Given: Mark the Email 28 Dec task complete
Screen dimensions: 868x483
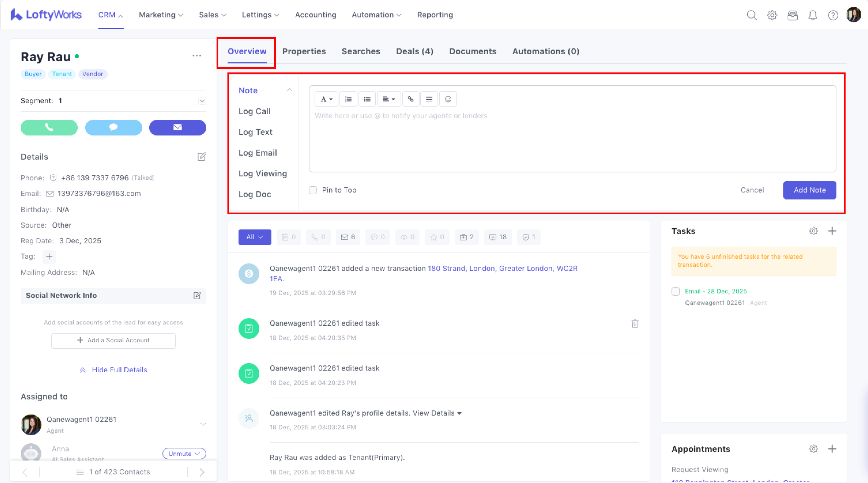Looking at the screenshot, I should click(x=675, y=291).
